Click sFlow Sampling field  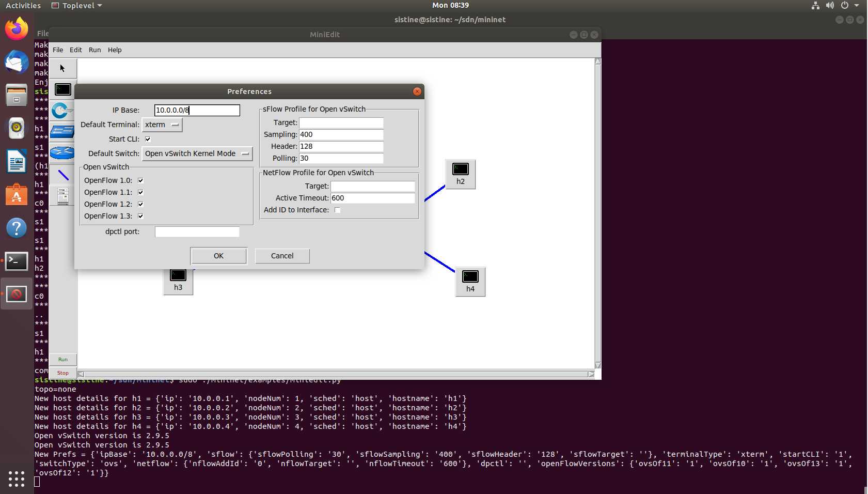(341, 134)
